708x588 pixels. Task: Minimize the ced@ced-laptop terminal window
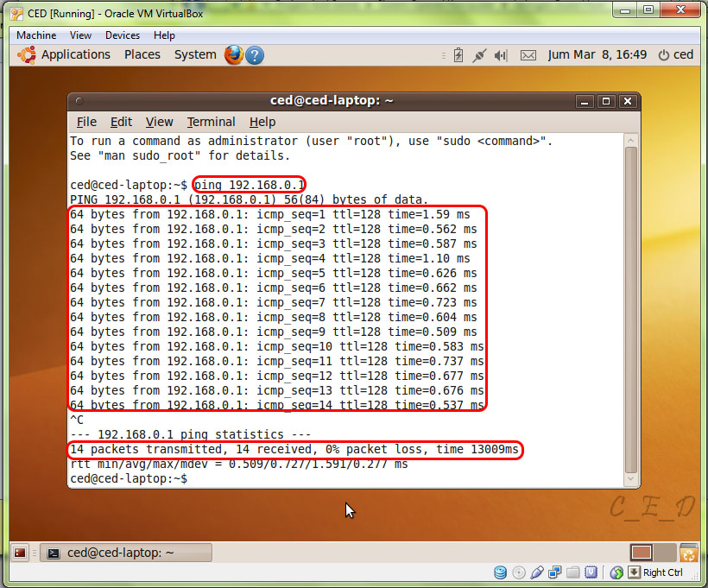(x=585, y=101)
